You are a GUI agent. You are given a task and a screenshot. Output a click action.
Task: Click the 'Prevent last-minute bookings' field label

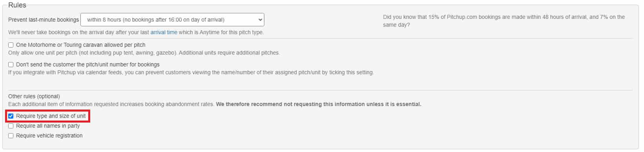click(44, 20)
